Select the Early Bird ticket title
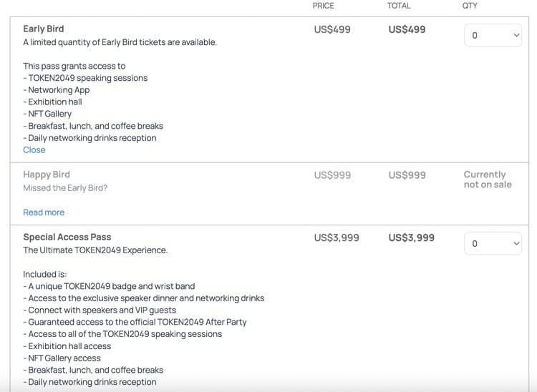 click(x=44, y=29)
